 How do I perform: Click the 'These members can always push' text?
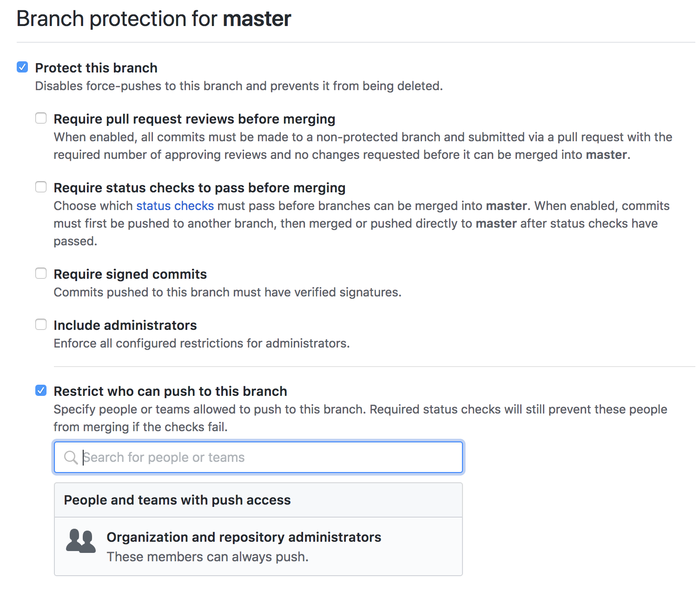point(207,557)
